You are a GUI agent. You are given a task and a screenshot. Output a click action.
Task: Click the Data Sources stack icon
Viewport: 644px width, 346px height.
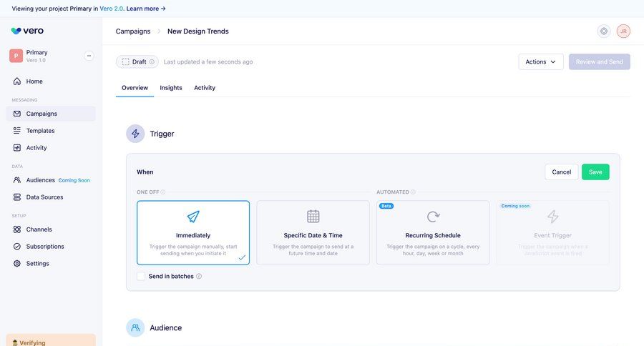point(17,197)
